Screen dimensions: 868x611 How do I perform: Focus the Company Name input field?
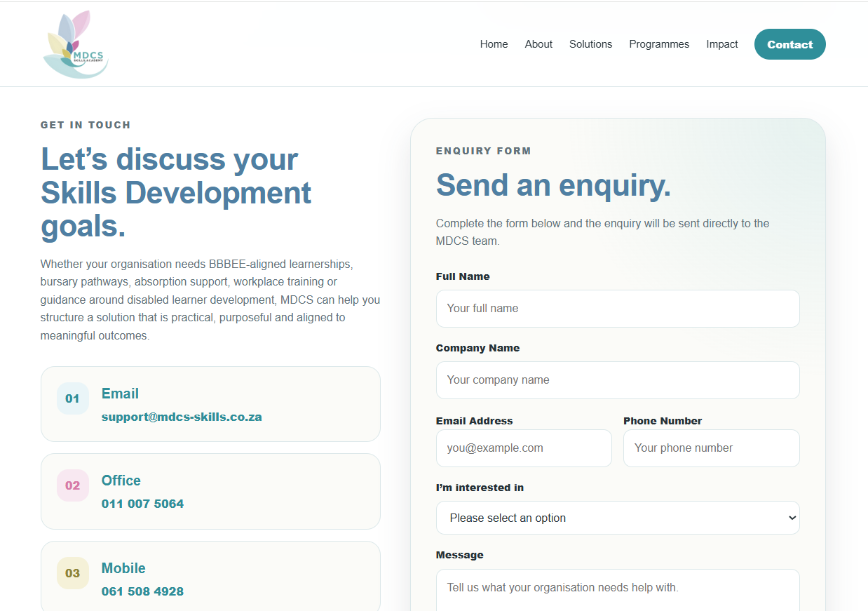pyautogui.click(x=618, y=380)
